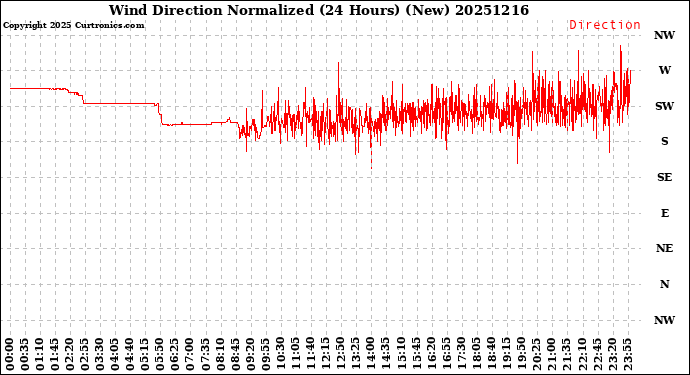Click the "03:30" time axis label
The width and height of the screenshot is (690, 375).
pyautogui.click(x=100, y=355)
